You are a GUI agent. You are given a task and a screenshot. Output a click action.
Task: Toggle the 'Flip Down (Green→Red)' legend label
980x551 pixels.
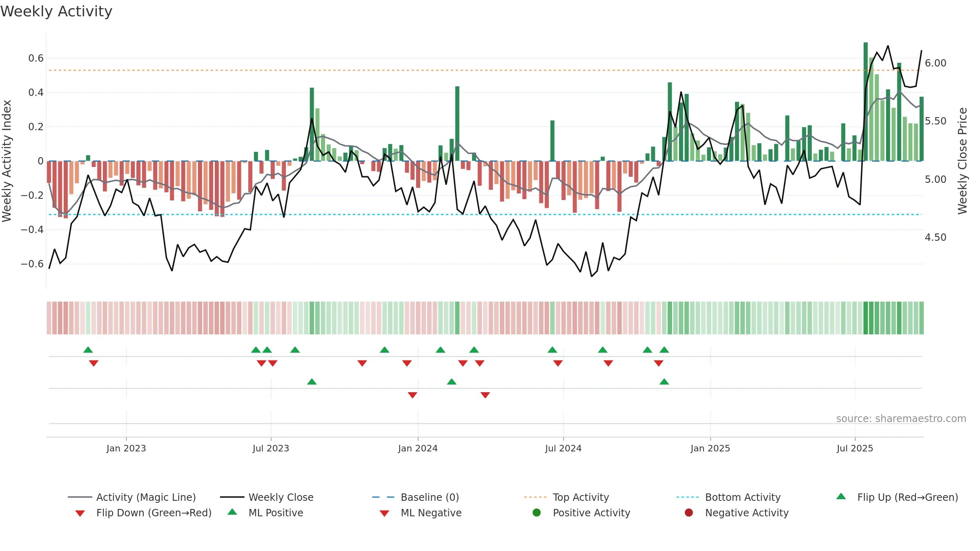154,513
